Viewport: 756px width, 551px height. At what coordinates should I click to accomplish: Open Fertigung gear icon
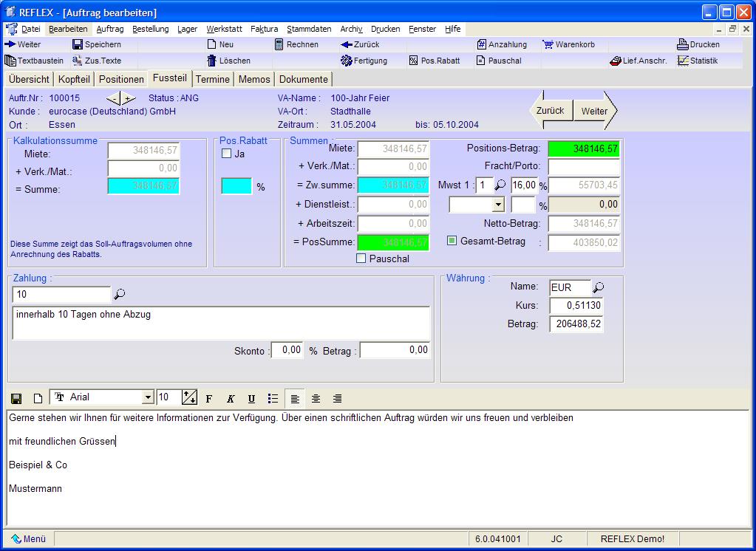346,61
